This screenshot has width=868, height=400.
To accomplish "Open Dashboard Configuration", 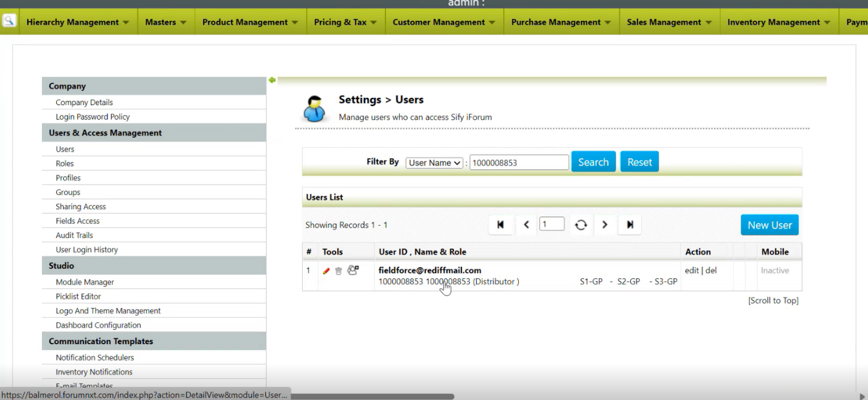I will pyautogui.click(x=98, y=325).
